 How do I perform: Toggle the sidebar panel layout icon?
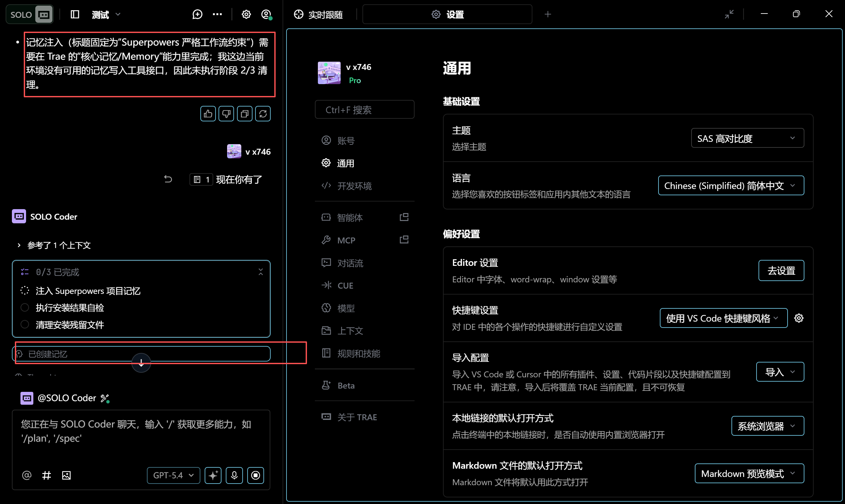[75, 14]
